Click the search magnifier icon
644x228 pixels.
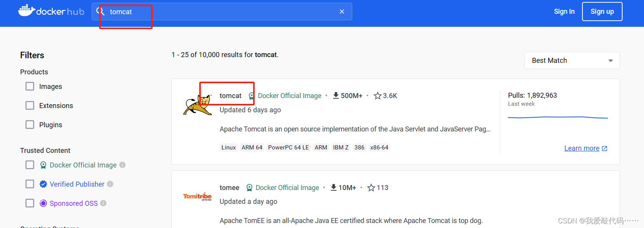pos(100,11)
